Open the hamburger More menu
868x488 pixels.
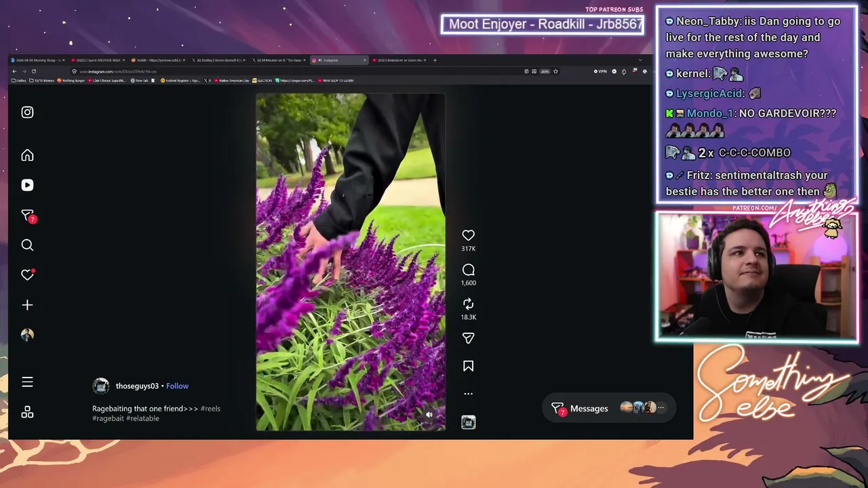point(27,382)
